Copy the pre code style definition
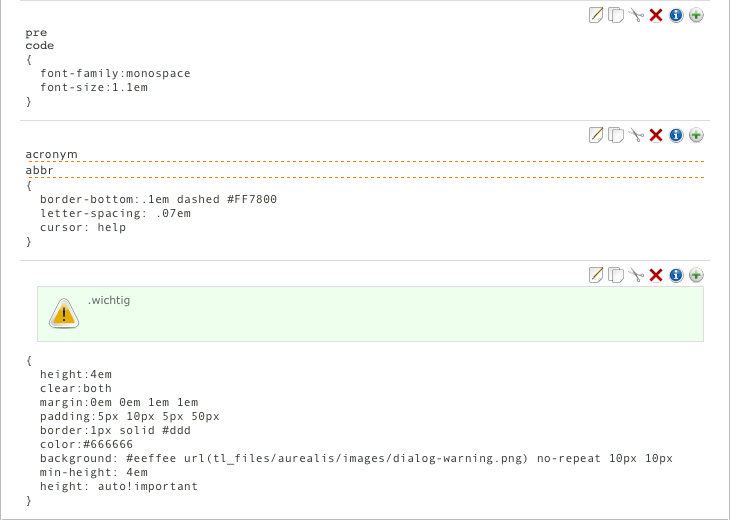Screen dimensions: 730x520 pos(616,15)
